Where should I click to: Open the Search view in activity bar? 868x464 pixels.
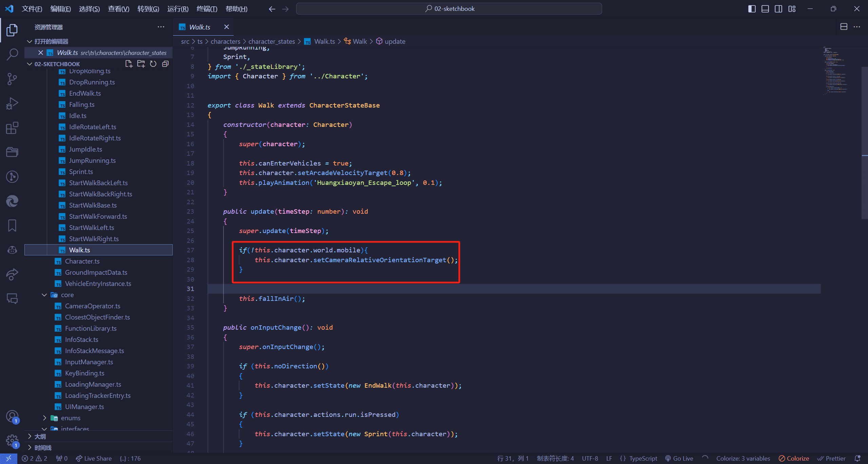click(x=12, y=54)
